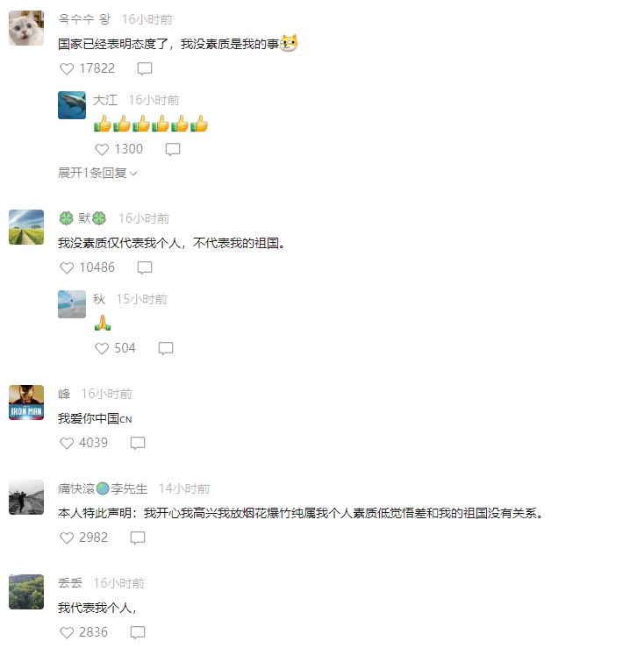Open 大江's shark avatar profile
The image size is (644, 648).
(72, 105)
